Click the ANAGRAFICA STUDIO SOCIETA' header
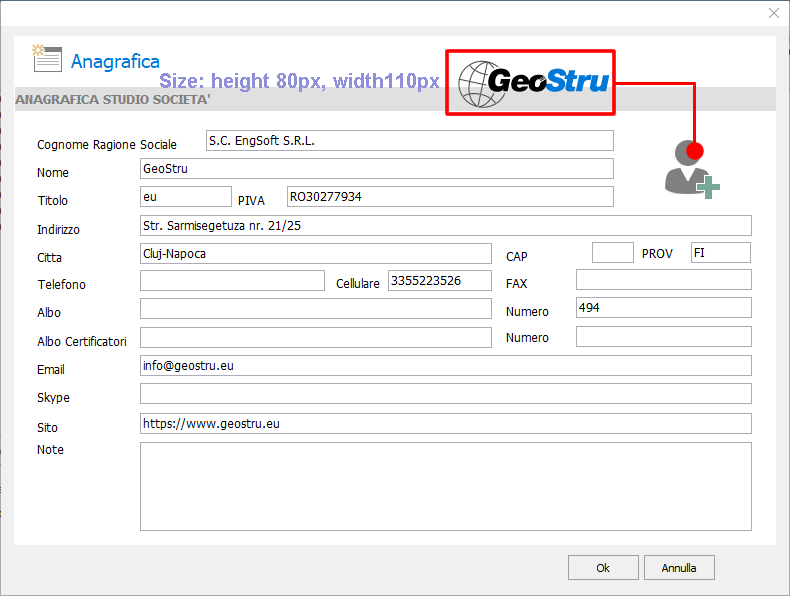This screenshot has height=596, width=790. coord(113,99)
